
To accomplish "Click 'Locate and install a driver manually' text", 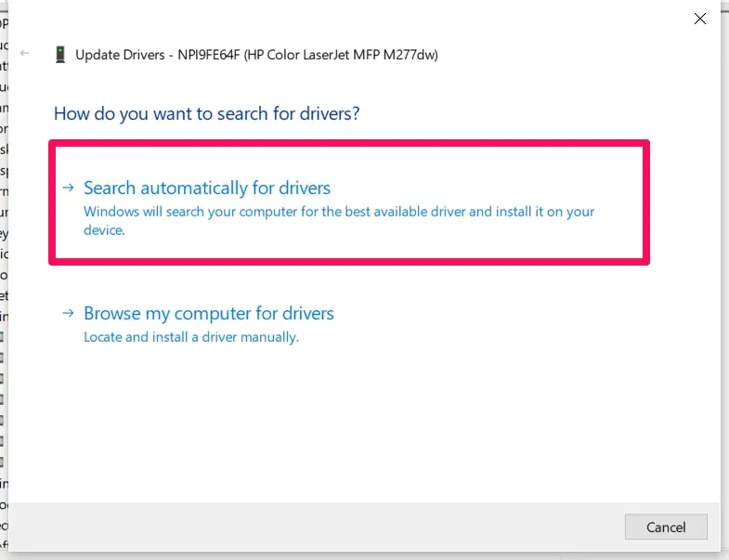I will (191, 337).
